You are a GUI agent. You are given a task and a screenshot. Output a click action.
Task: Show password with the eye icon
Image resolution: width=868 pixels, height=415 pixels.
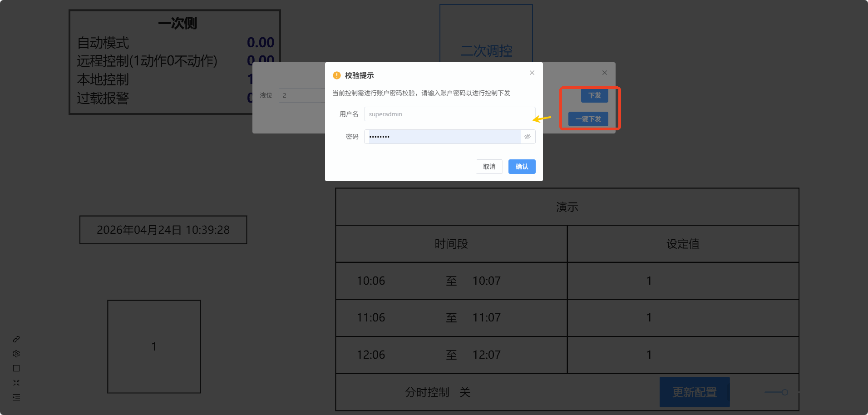coord(528,137)
